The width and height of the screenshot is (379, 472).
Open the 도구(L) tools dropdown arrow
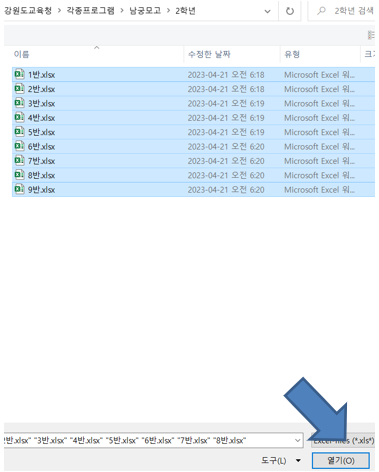tap(298, 461)
